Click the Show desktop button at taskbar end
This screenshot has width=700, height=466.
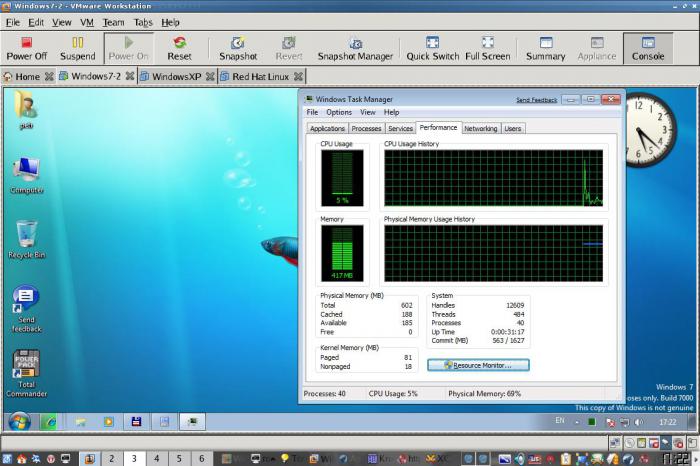(692, 422)
